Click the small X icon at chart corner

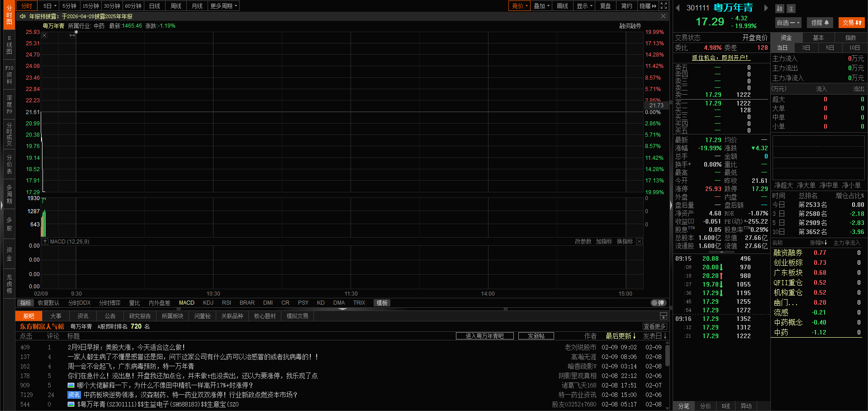[x=44, y=35]
